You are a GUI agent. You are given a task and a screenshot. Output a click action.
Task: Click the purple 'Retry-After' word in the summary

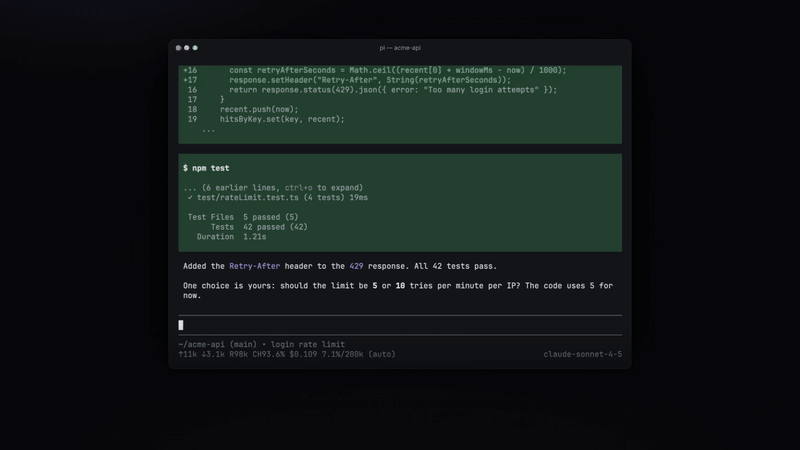point(254,266)
